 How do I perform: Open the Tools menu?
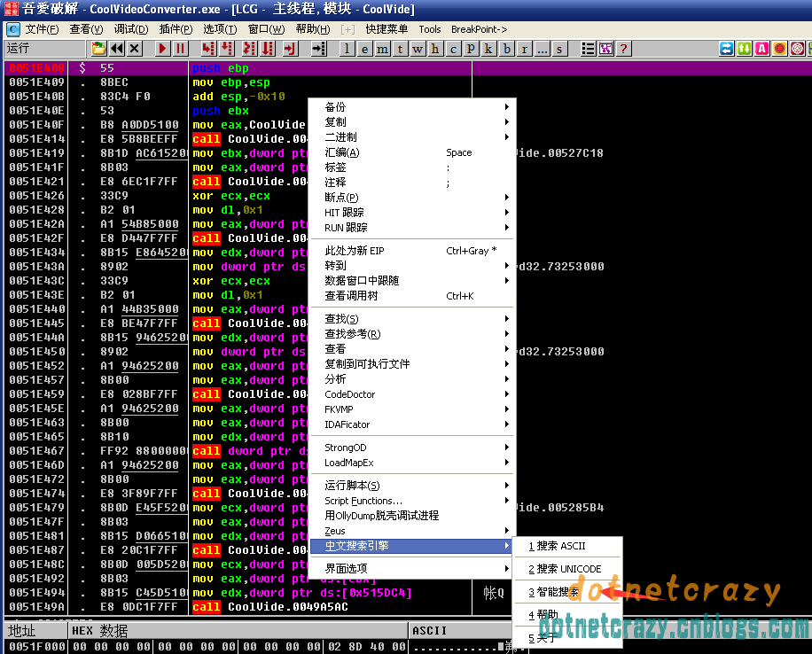point(430,29)
